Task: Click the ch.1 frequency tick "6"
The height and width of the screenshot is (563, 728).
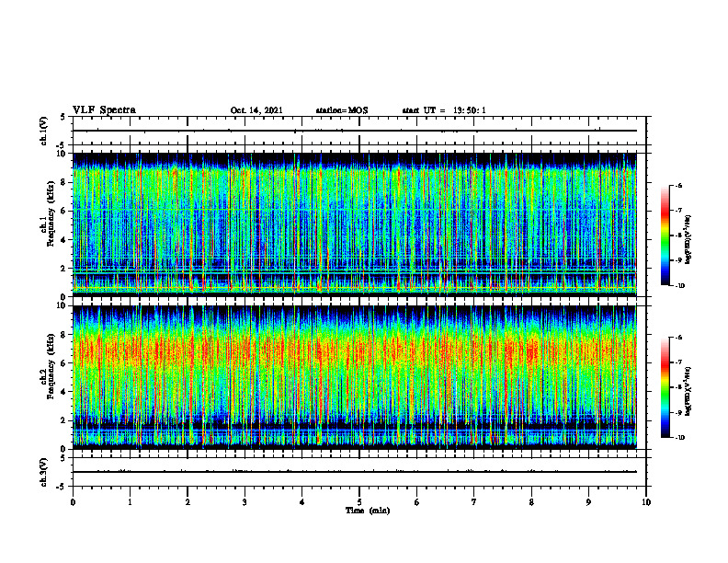Action: point(64,211)
